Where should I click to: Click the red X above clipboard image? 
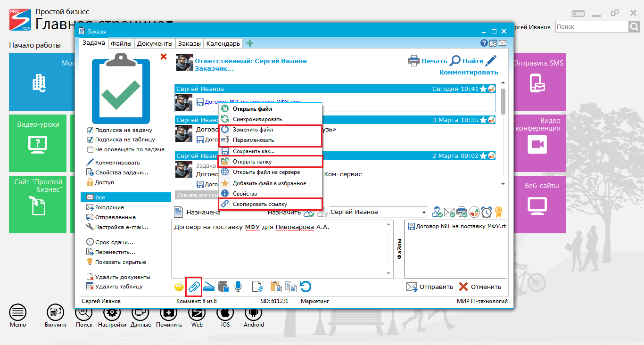tap(164, 57)
